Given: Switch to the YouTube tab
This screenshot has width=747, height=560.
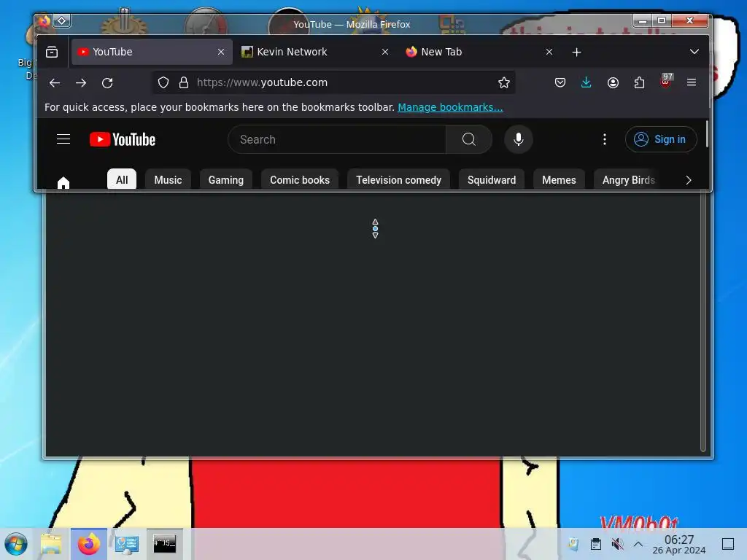Looking at the screenshot, I should click(x=152, y=52).
